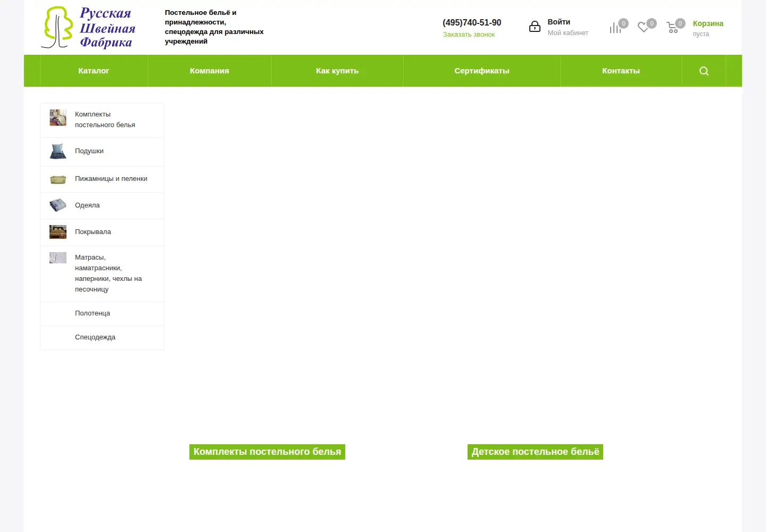Click the mattress thumbnail icon
This screenshot has width=766, height=532.
pos(58,257)
